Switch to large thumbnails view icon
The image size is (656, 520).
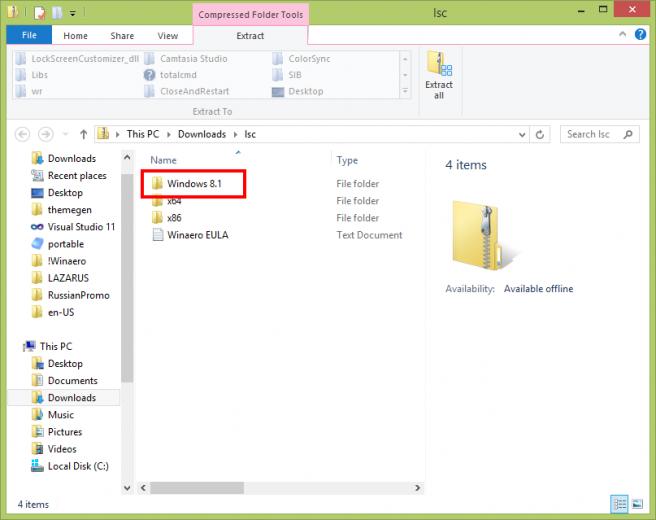(637, 504)
